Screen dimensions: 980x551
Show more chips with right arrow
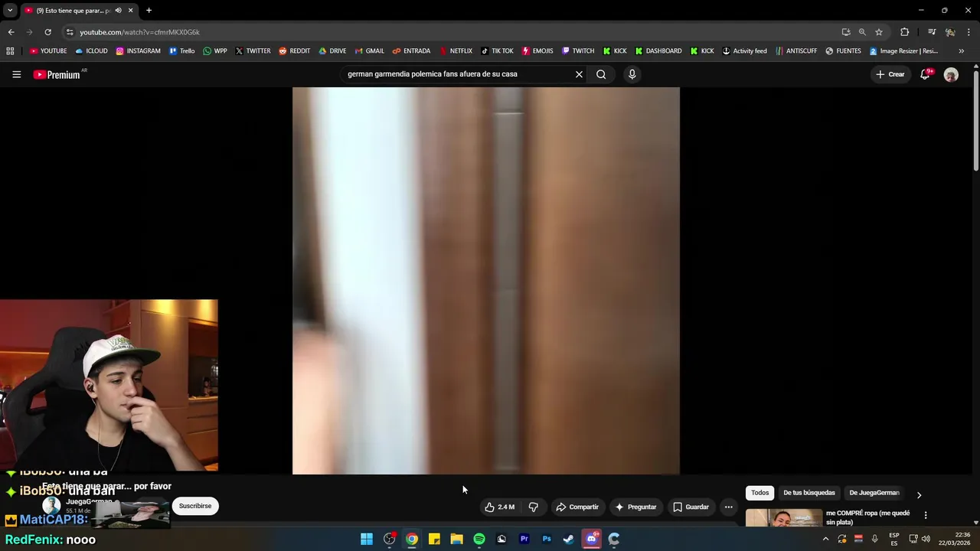pyautogui.click(x=919, y=494)
